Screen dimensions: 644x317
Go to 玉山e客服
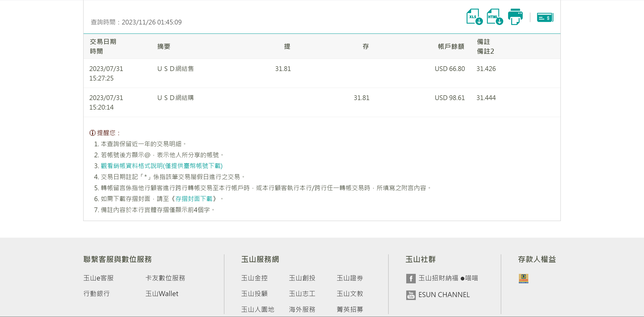pos(99,278)
